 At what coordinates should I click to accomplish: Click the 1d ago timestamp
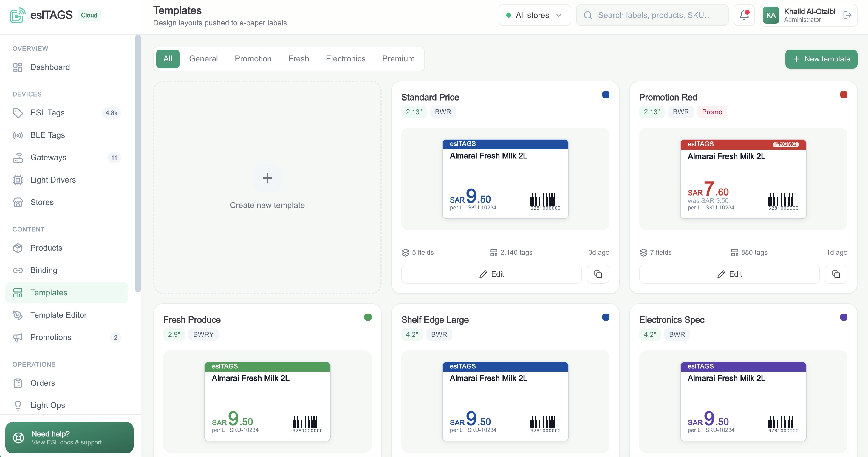[836, 252]
